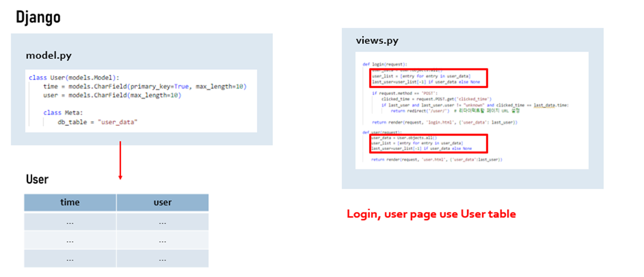Image resolution: width=644 pixels, height=277 pixels.
Task: Select the clicked_time = request.POST.get line
Action: [436, 99]
